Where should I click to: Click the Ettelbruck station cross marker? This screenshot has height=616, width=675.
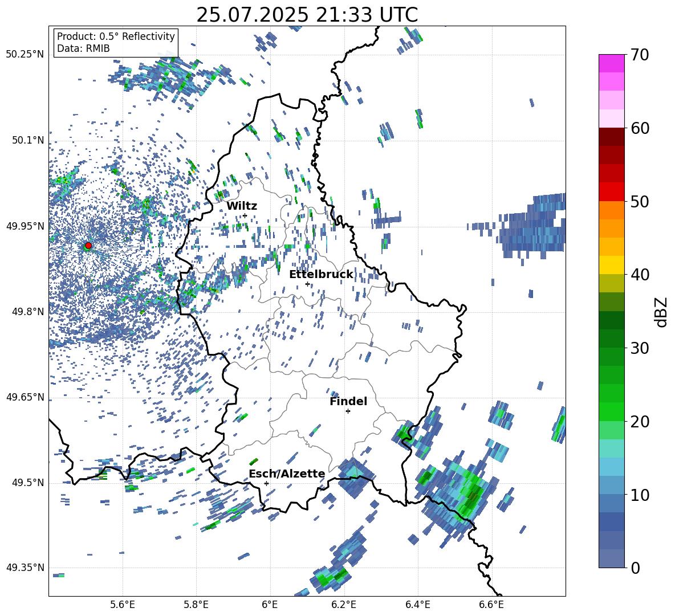pos(307,284)
